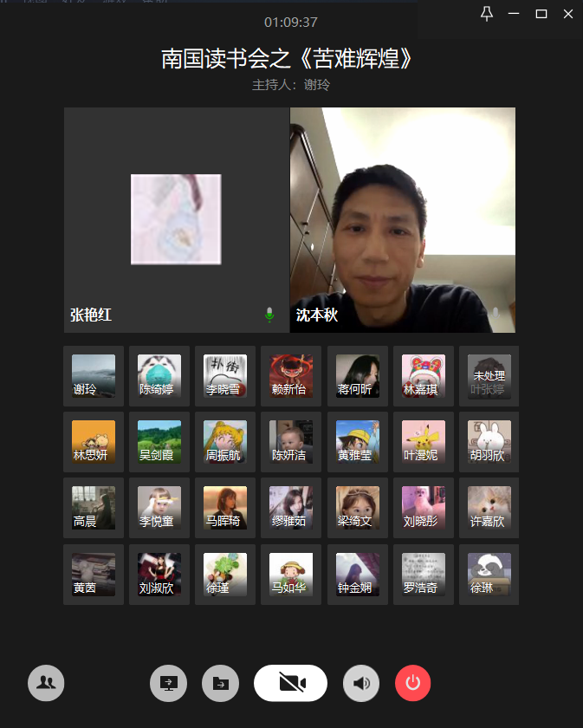This screenshot has width=583, height=728.
Task: Select 沈本秋's camera video tile
Action: [x=403, y=219]
